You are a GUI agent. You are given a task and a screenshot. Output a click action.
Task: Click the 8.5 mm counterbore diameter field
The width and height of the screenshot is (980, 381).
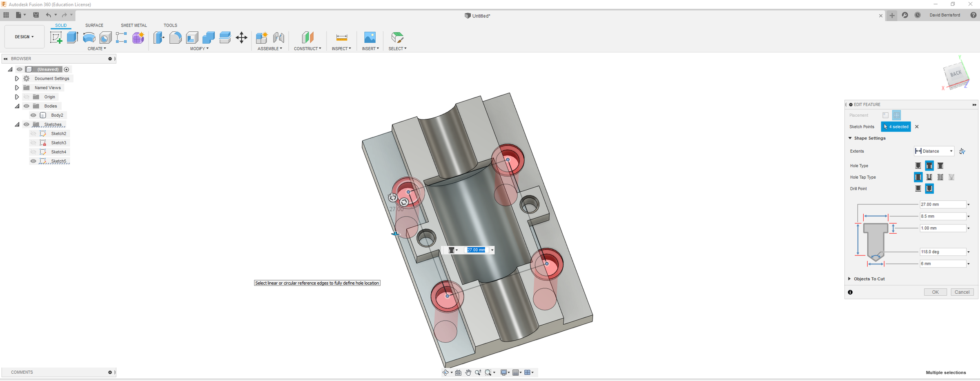(942, 216)
